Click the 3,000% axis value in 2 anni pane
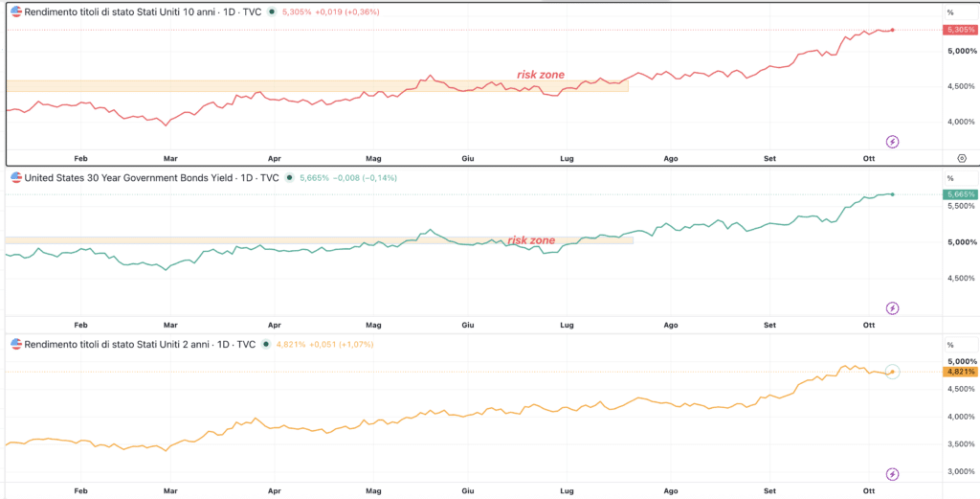The width and height of the screenshot is (980, 499). [961, 471]
